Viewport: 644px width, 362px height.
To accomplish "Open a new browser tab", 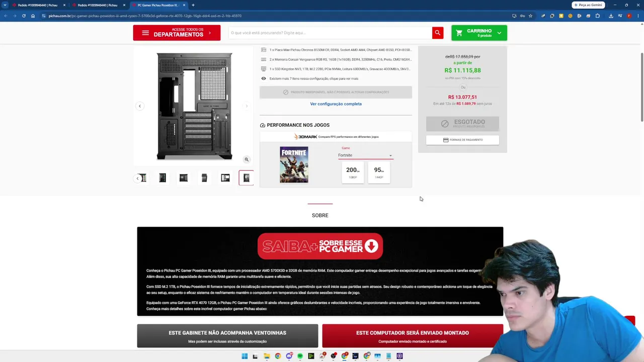I will click(x=193, y=5).
